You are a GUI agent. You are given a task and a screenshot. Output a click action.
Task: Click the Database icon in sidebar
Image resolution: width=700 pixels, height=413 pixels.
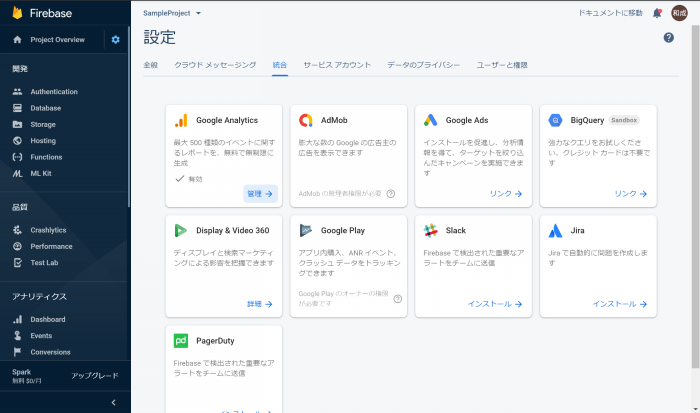tap(17, 108)
